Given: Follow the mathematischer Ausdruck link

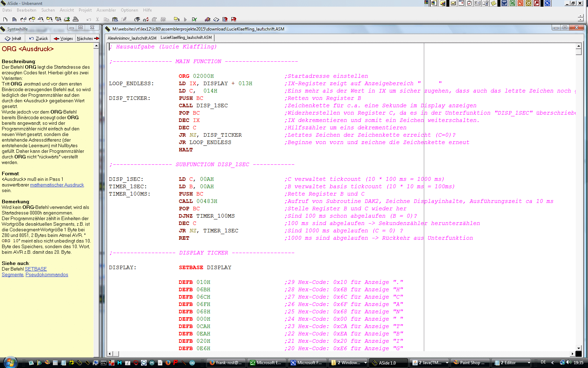Looking at the screenshot, I should pos(57,185).
